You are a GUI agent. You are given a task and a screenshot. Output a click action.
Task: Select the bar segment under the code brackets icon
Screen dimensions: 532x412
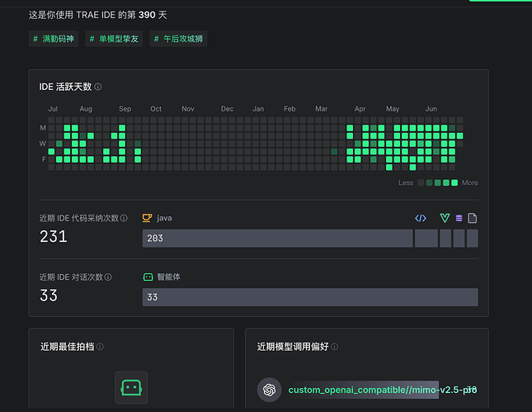[426, 238]
